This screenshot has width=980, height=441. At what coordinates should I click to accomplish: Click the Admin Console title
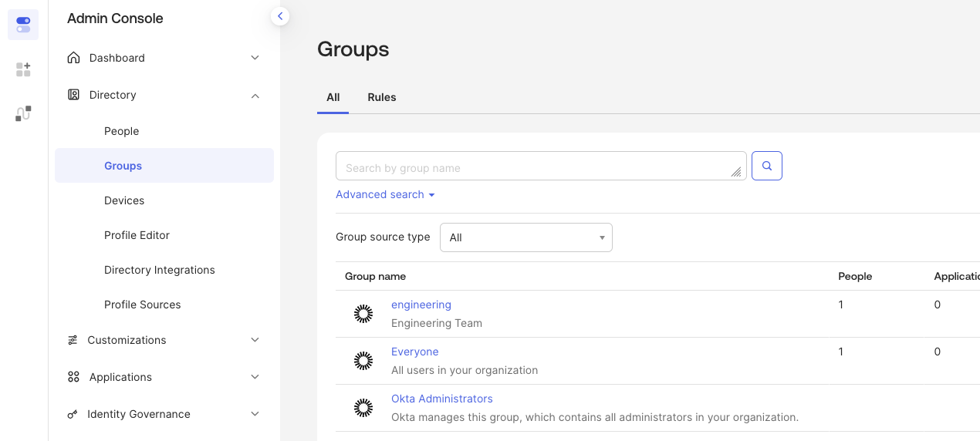click(115, 19)
